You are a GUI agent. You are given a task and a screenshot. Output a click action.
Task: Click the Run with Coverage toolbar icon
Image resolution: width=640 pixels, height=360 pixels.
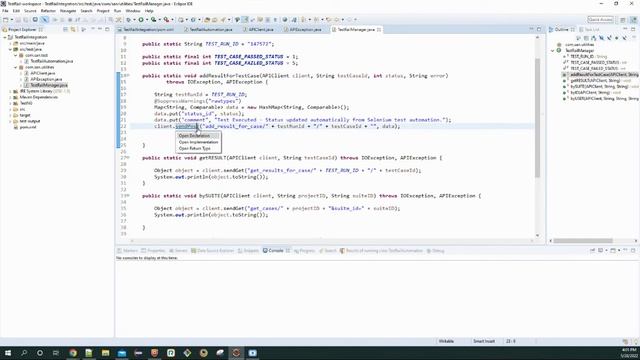pyautogui.click(x=153, y=20)
